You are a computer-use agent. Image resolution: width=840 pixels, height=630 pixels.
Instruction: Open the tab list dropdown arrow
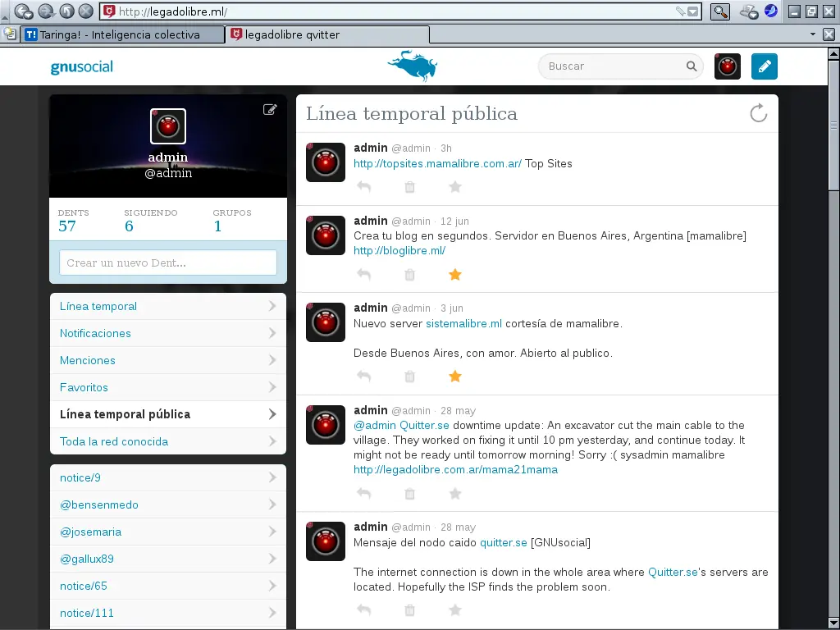point(813,34)
